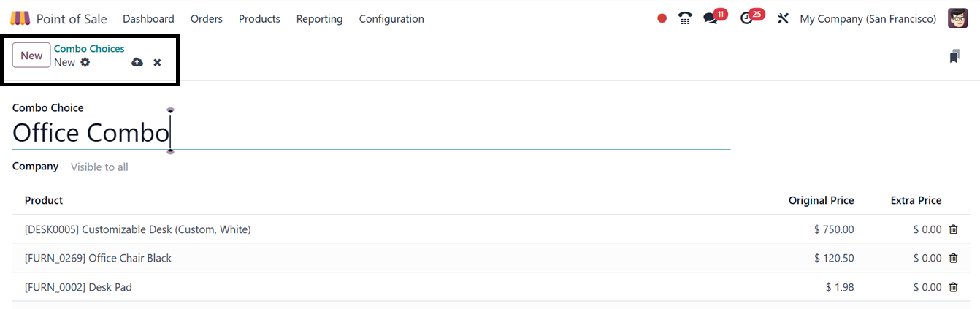Open the Configuration menu
Screen dimensions: 980x309
[x=391, y=18]
